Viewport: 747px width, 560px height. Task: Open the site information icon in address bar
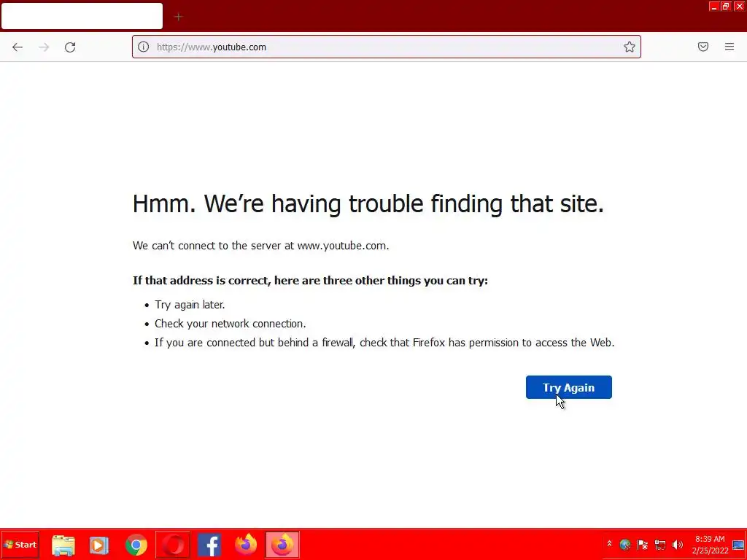click(x=144, y=47)
